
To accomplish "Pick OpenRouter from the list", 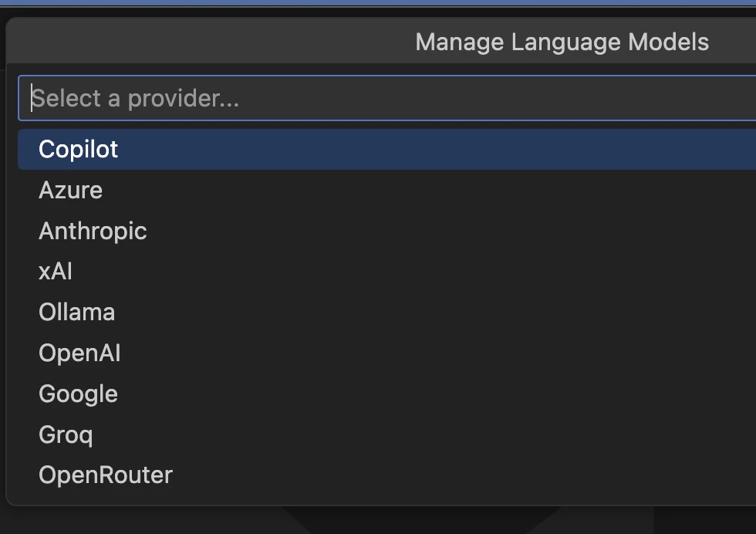I will click(x=106, y=475).
